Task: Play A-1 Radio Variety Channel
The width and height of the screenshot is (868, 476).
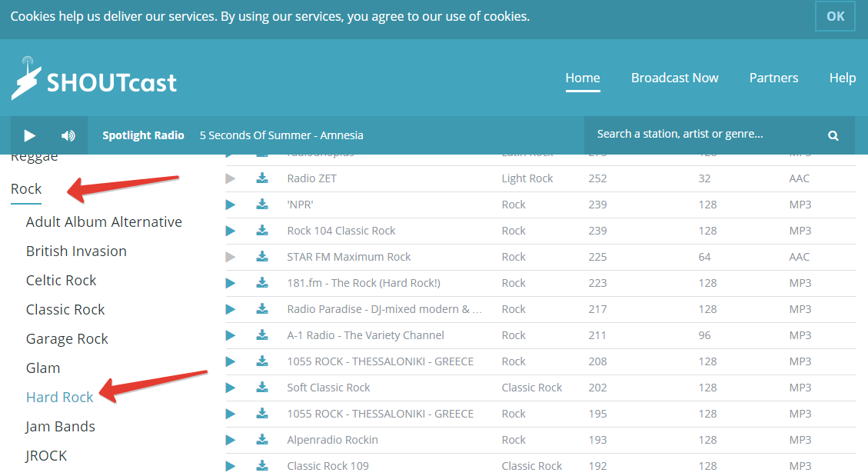Action: (x=231, y=335)
